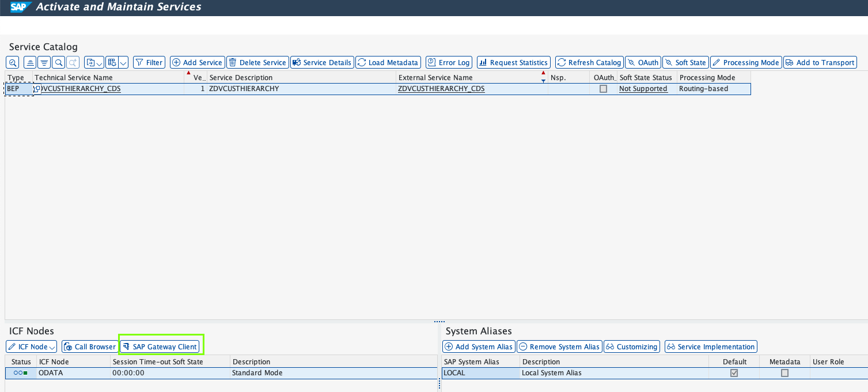868x392 pixels.
Task: Toggle Default checkbox for LOCAL system alias
Action: tap(734, 373)
